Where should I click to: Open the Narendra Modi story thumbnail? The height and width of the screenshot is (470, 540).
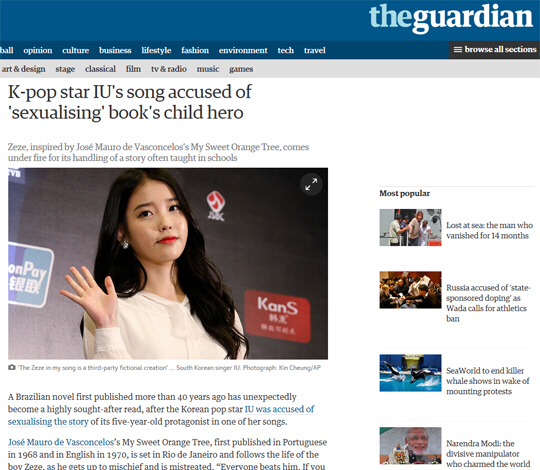tap(410, 446)
